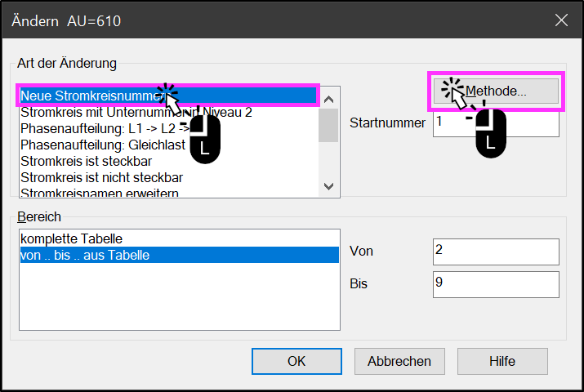The height and width of the screenshot is (392, 584).
Task: Click the scrollbar thumb in change-type list
Action: pos(329,125)
